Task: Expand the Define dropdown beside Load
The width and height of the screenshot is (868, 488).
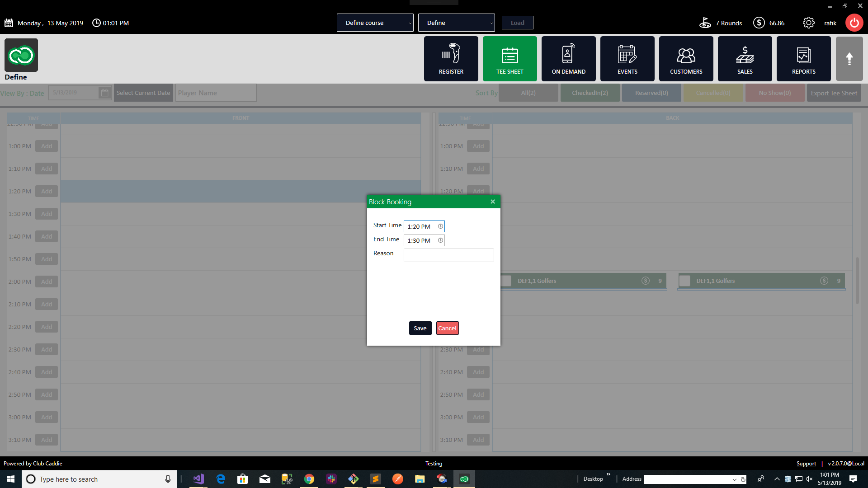Action: pyautogui.click(x=456, y=23)
